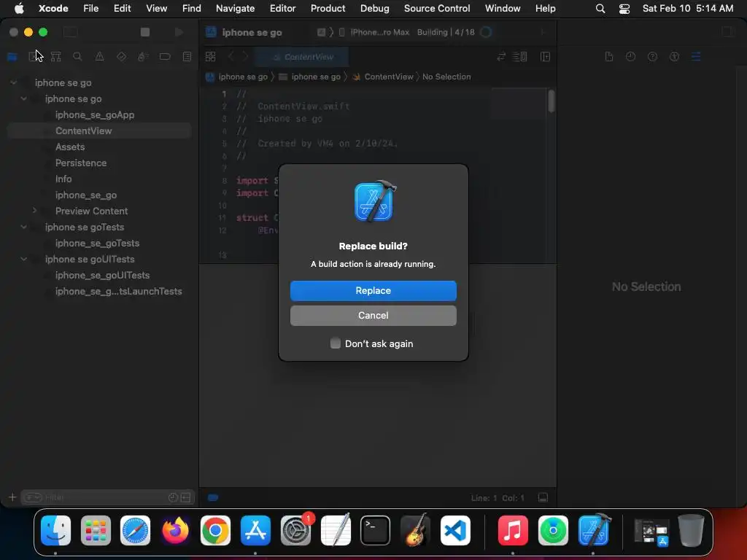Collapse the iphone se go group folder
Screen dimensions: 747x560
pos(23,98)
